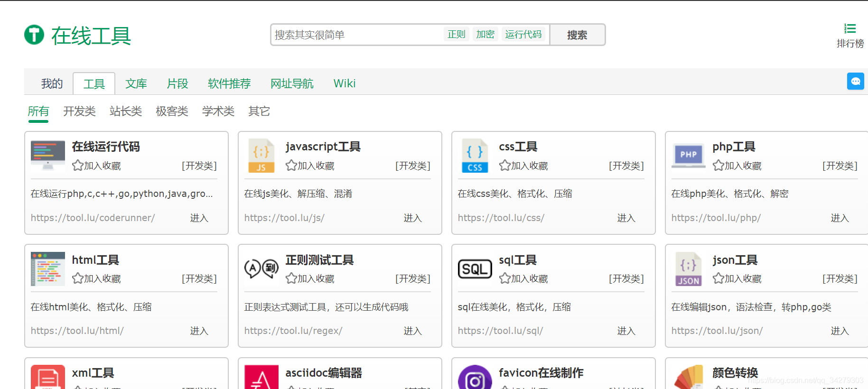The height and width of the screenshot is (389, 868).
Task: Click the asciidoc编辑器 red A icon
Action: click(261, 377)
